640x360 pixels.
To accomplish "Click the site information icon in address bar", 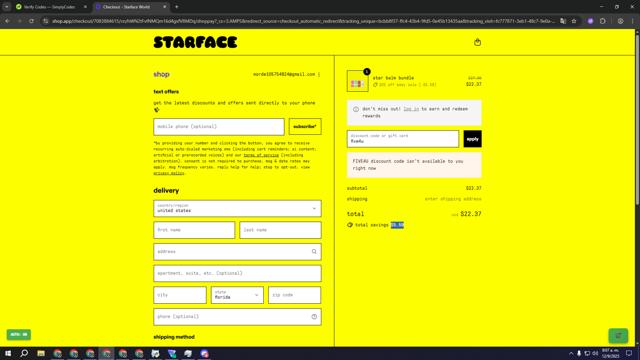I will (x=46, y=21).
